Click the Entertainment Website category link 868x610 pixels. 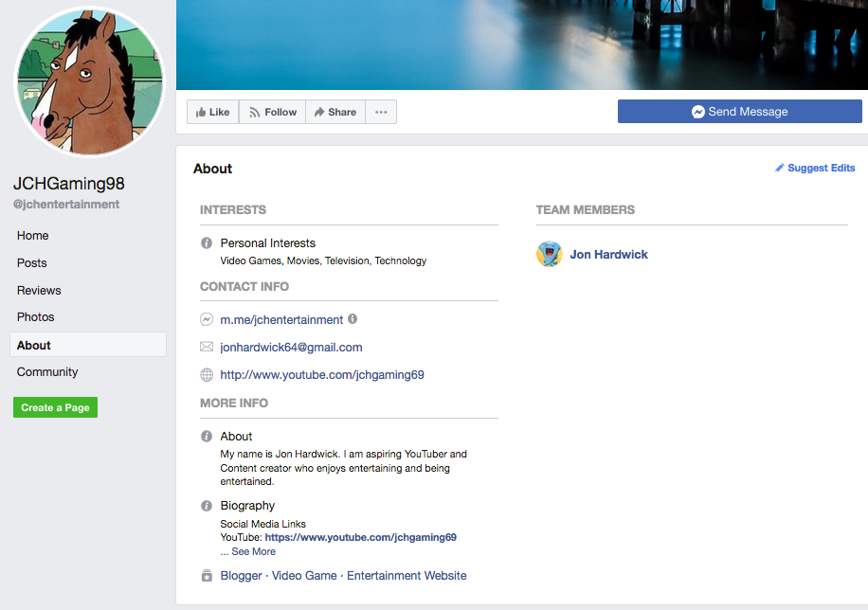(x=407, y=576)
